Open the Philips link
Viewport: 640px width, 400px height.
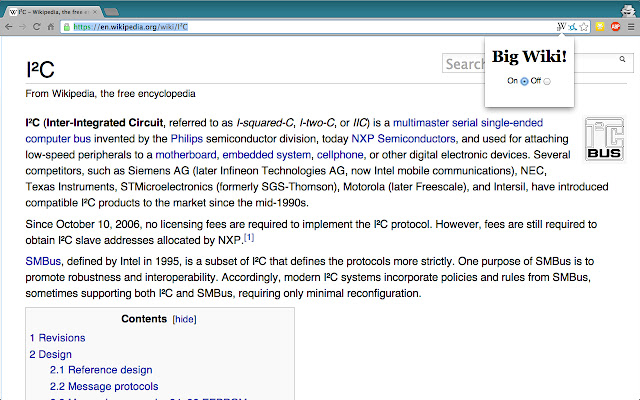(x=187, y=139)
